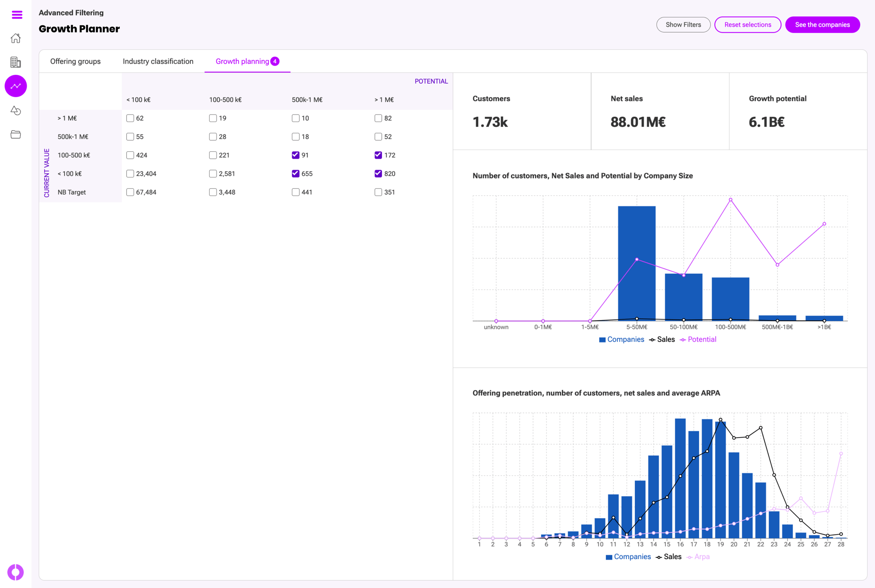Open the folder icon in sidebar

[x=16, y=134]
